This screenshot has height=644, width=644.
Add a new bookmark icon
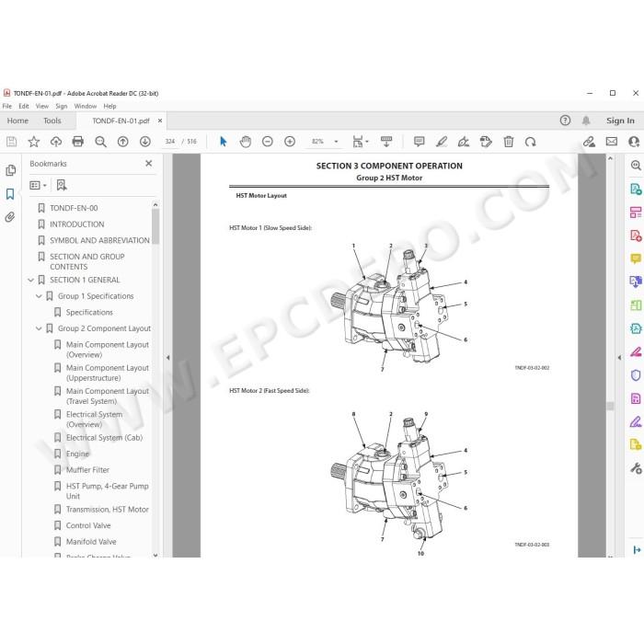[x=62, y=185]
